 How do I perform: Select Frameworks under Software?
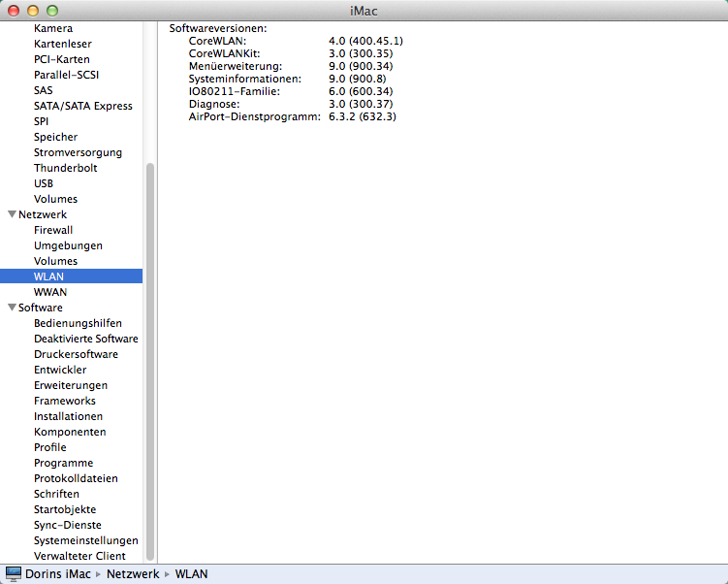65,401
